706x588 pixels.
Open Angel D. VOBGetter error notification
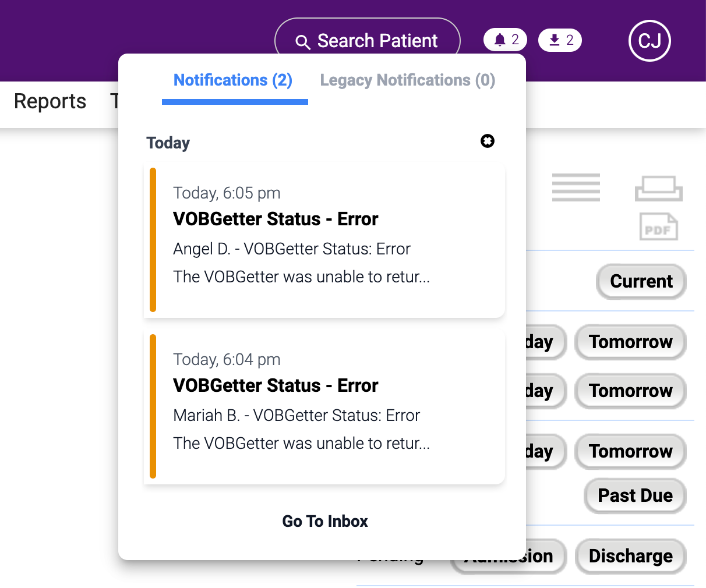(x=324, y=240)
